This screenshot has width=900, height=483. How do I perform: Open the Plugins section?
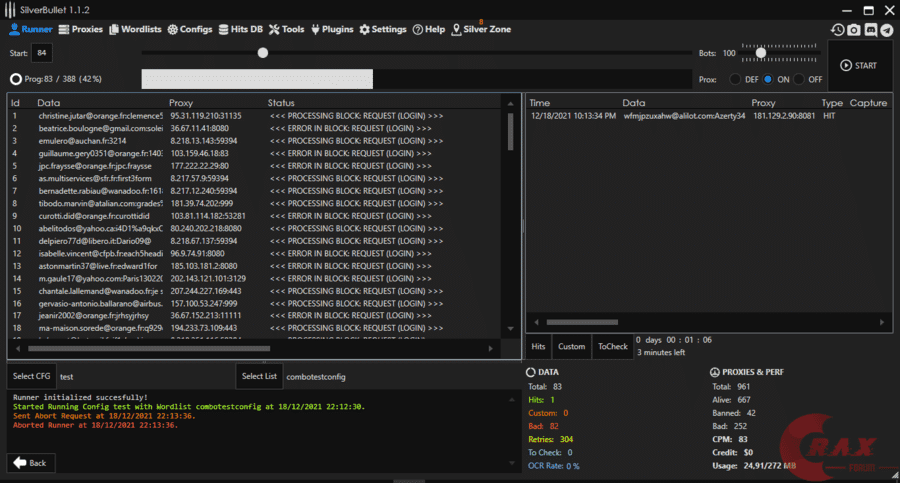(333, 29)
